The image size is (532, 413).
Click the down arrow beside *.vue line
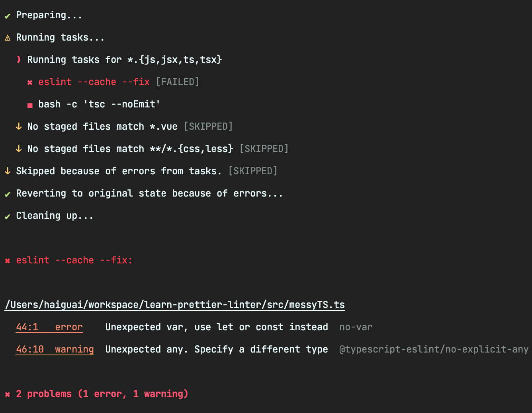pyautogui.click(x=19, y=127)
